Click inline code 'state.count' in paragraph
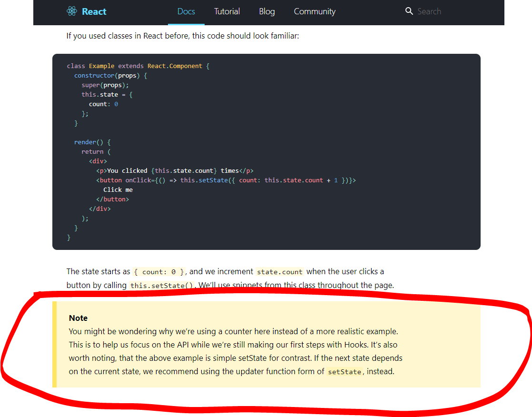 280,272
